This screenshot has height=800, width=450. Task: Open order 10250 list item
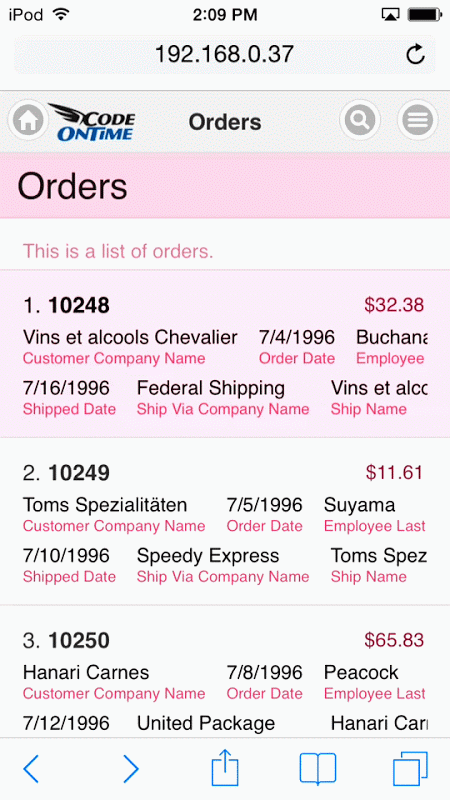click(225, 671)
